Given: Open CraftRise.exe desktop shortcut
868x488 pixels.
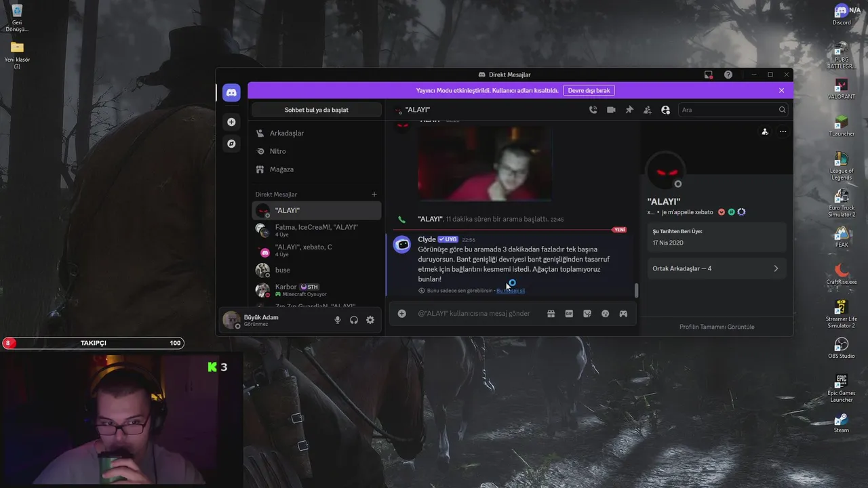Looking at the screenshot, I should point(842,274).
